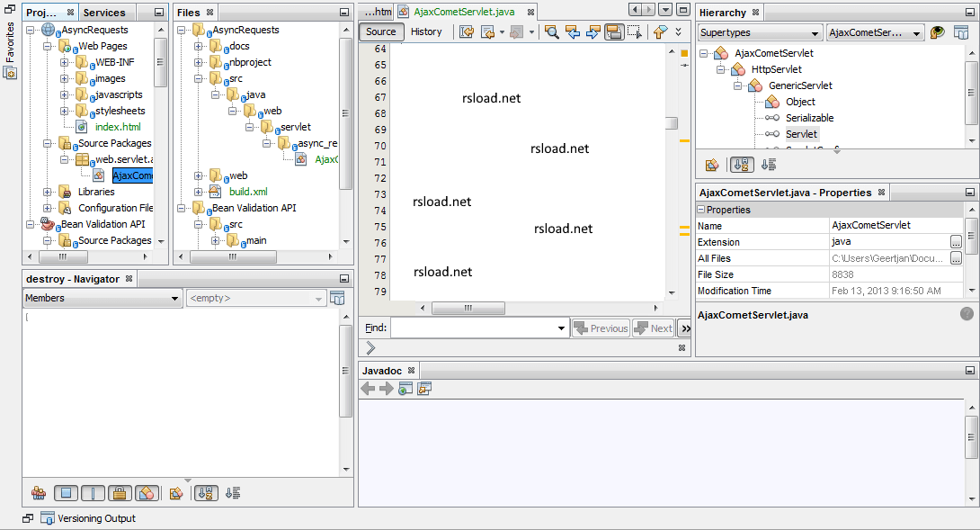Image resolution: width=980 pixels, height=530 pixels.
Task: Select sort alphabetically in the Navigator toolbar
Action: click(x=206, y=493)
